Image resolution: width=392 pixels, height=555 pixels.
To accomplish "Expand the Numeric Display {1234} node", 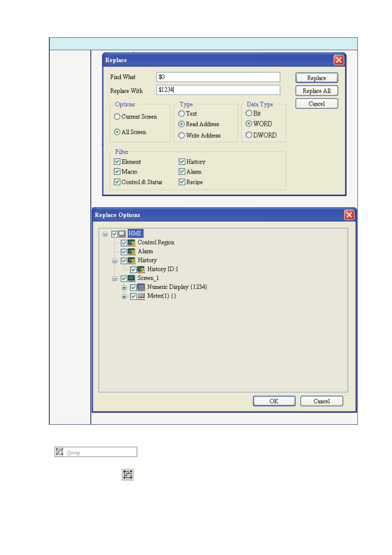I will [x=124, y=288].
